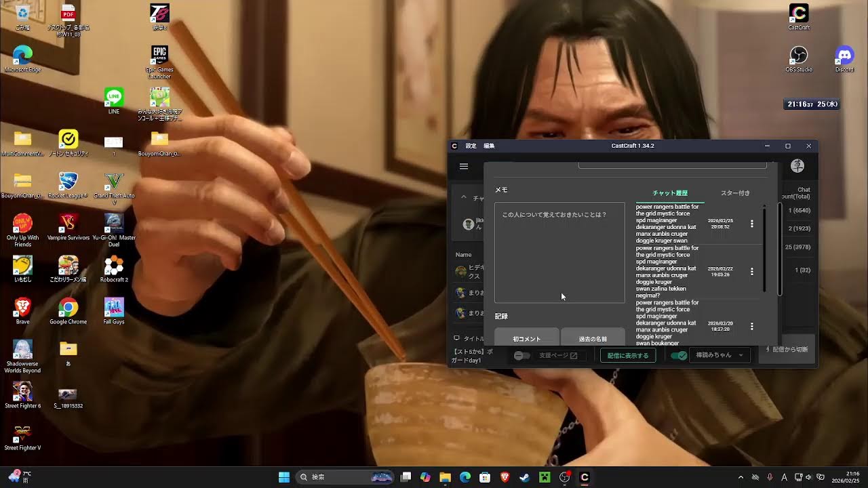
Task: Open the Fall Guys desktop shortcut
Action: pos(114,311)
